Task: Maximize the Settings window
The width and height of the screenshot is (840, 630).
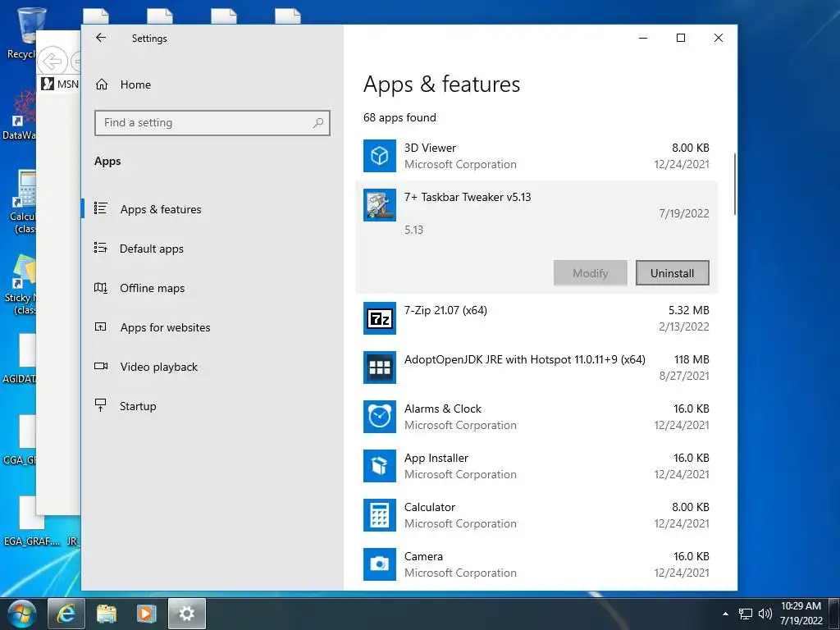Action: [x=681, y=38]
